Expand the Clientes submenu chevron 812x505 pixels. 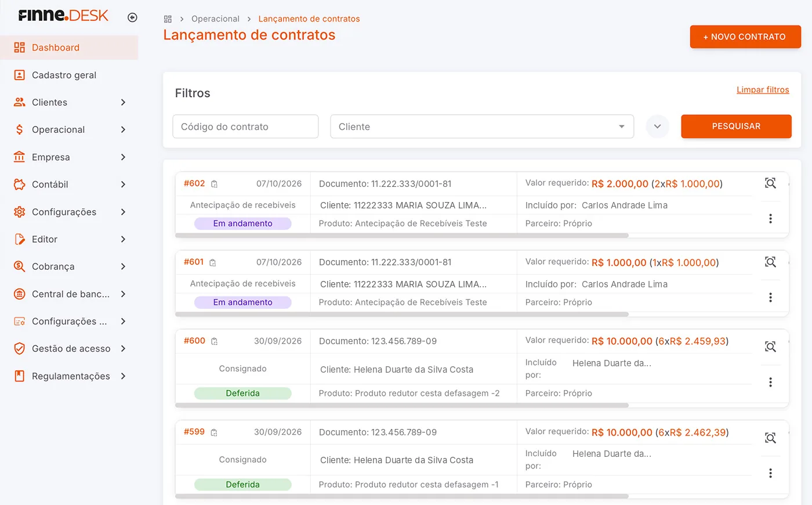[x=123, y=102]
